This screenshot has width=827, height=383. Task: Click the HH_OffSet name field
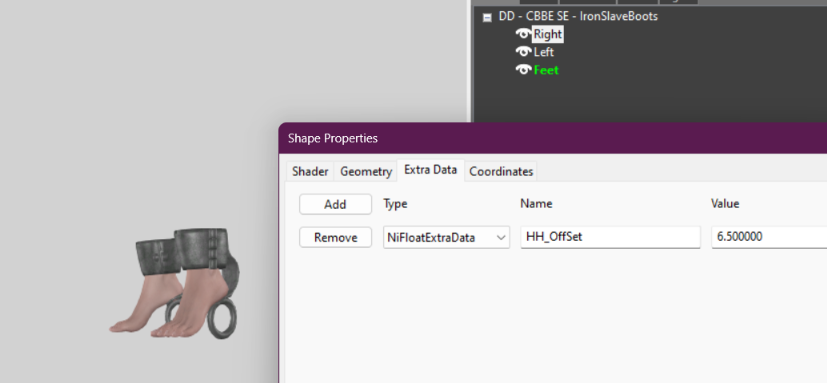click(610, 237)
